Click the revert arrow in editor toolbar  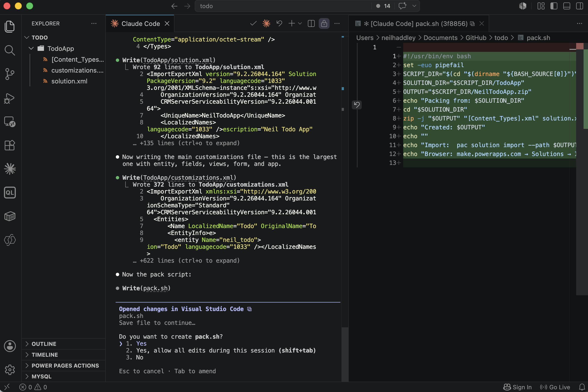coord(279,23)
